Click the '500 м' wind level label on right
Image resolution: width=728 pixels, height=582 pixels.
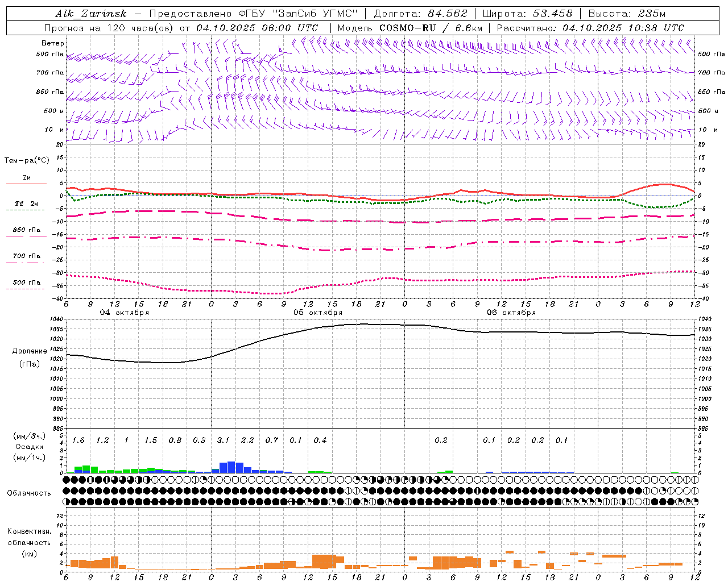click(708, 111)
